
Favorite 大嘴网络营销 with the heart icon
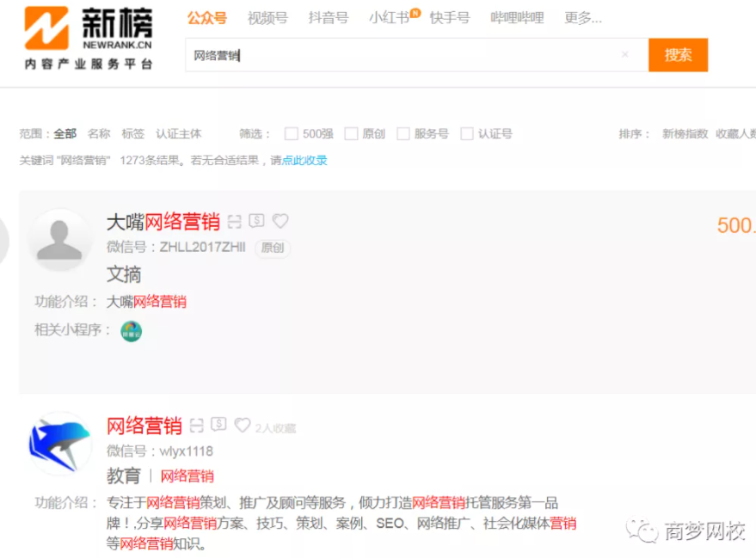pyautogui.click(x=280, y=221)
